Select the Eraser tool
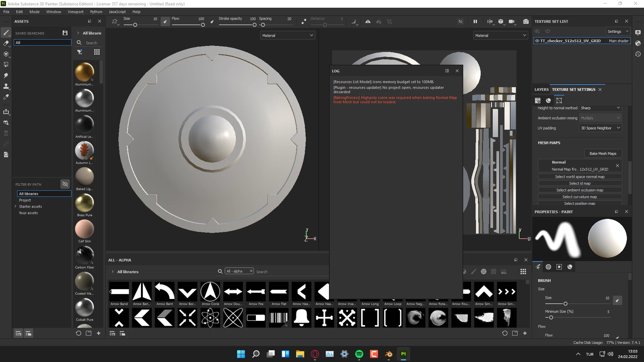644x362 pixels. point(6,43)
